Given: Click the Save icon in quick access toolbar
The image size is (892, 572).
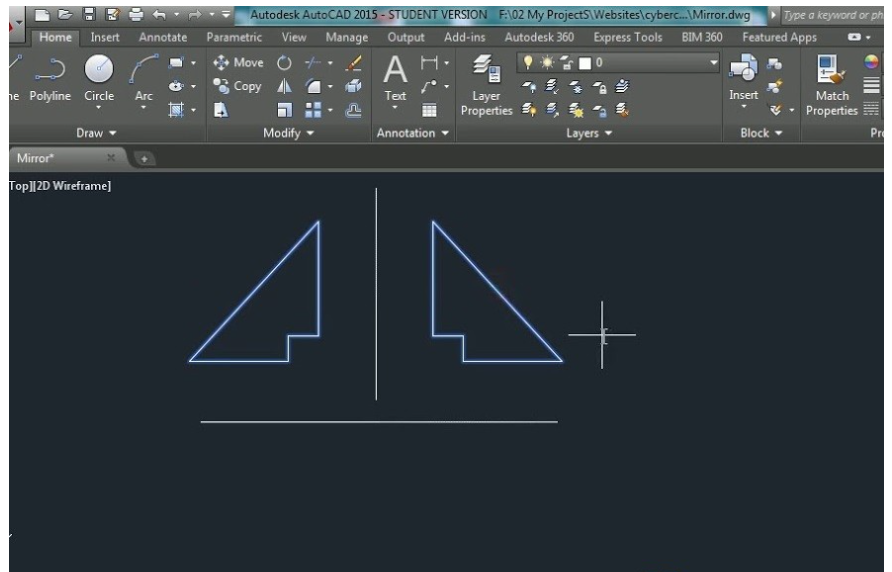Looking at the screenshot, I should pos(88,14).
